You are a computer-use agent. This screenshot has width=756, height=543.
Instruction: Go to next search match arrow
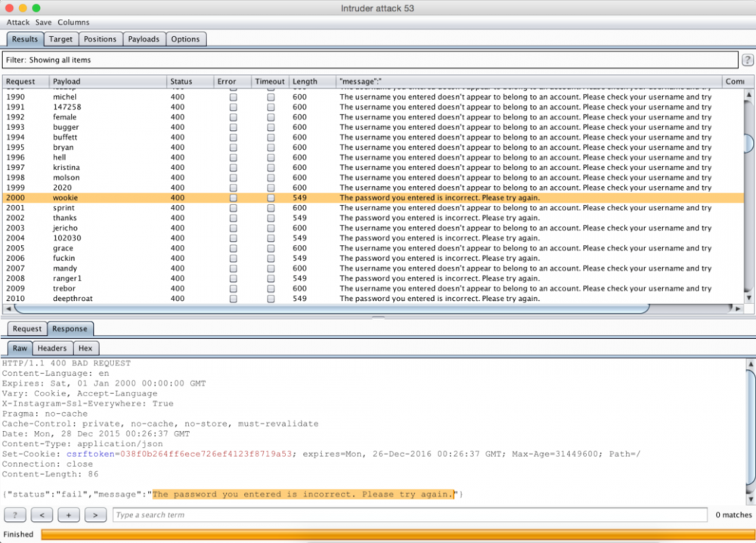point(94,515)
